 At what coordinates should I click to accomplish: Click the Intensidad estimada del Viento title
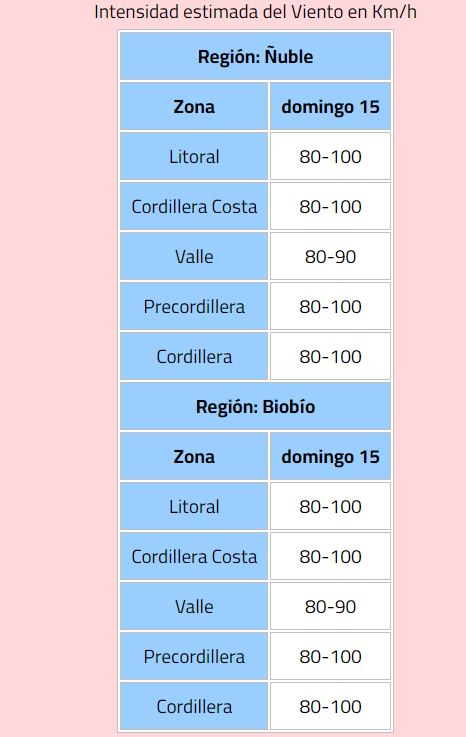(255, 12)
